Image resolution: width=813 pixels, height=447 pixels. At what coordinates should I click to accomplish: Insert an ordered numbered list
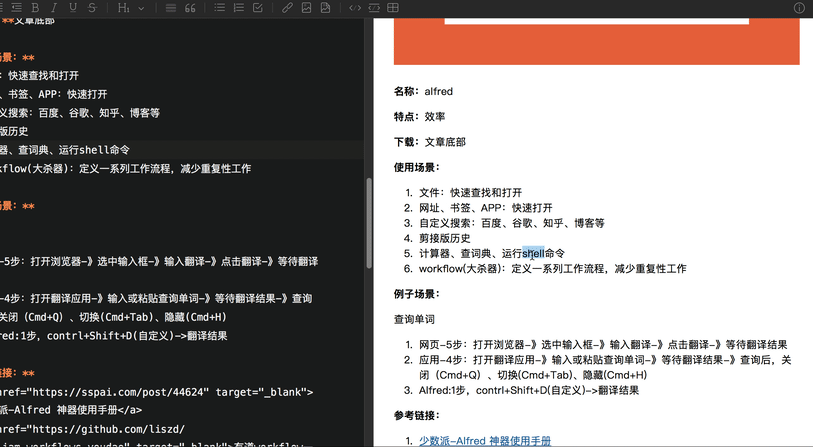239,7
